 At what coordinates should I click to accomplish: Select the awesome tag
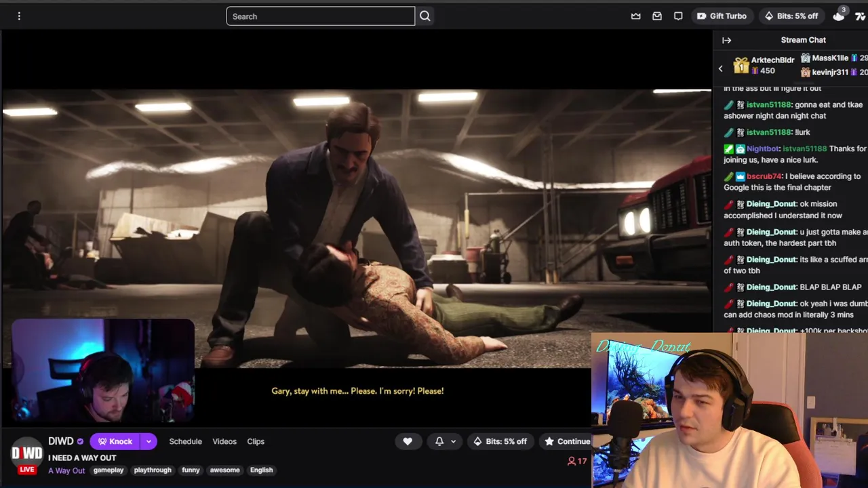(x=224, y=470)
